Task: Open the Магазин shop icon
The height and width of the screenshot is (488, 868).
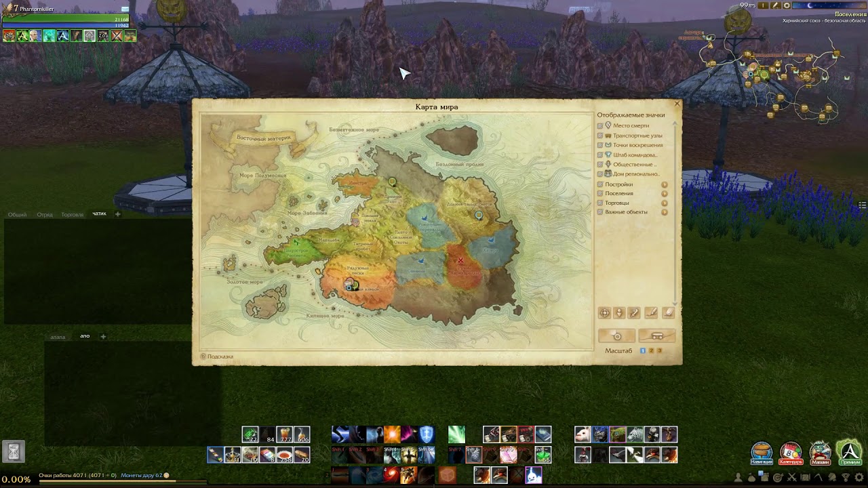Action: coord(820,453)
